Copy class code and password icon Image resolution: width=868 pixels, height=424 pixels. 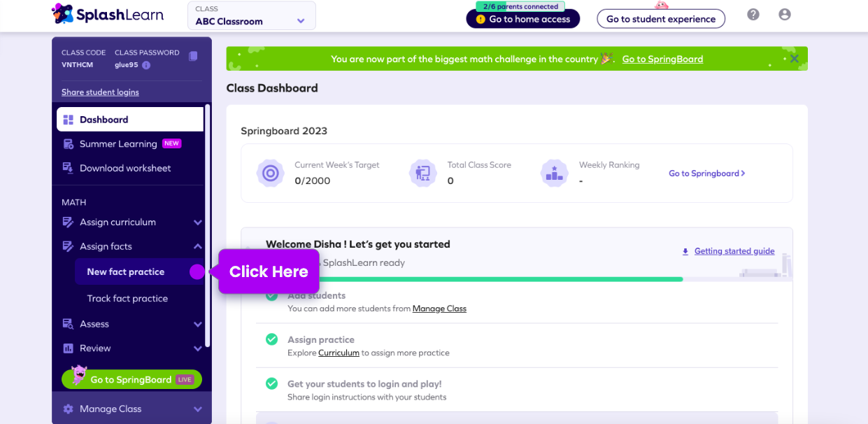tap(193, 56)
